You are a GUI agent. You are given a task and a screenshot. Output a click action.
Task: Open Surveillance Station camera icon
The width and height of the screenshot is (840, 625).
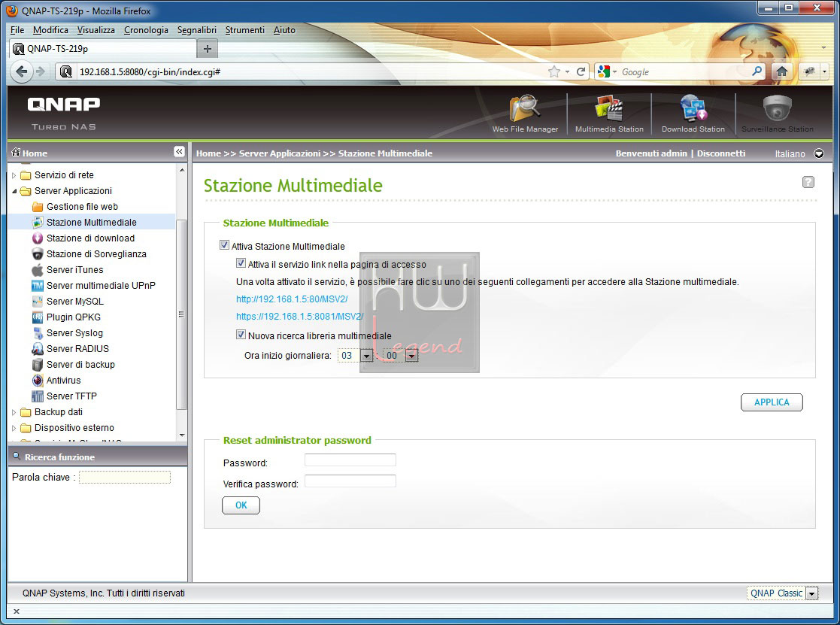tap(778, 109)
